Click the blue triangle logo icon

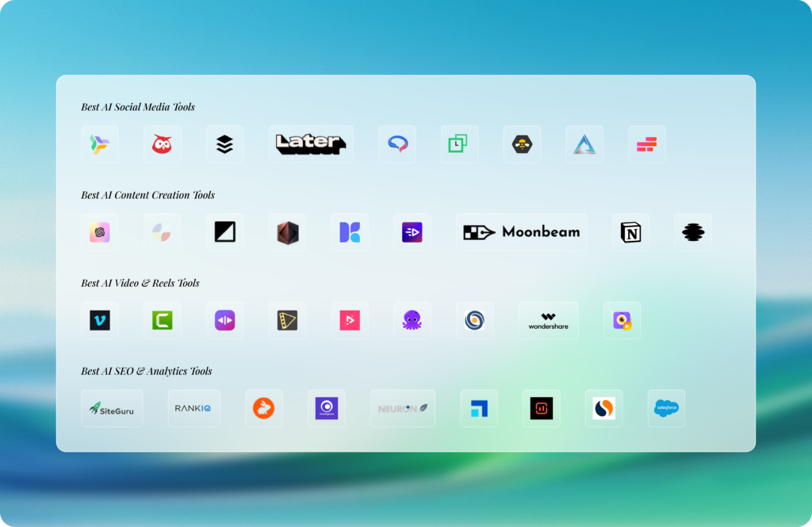(584, 144)
